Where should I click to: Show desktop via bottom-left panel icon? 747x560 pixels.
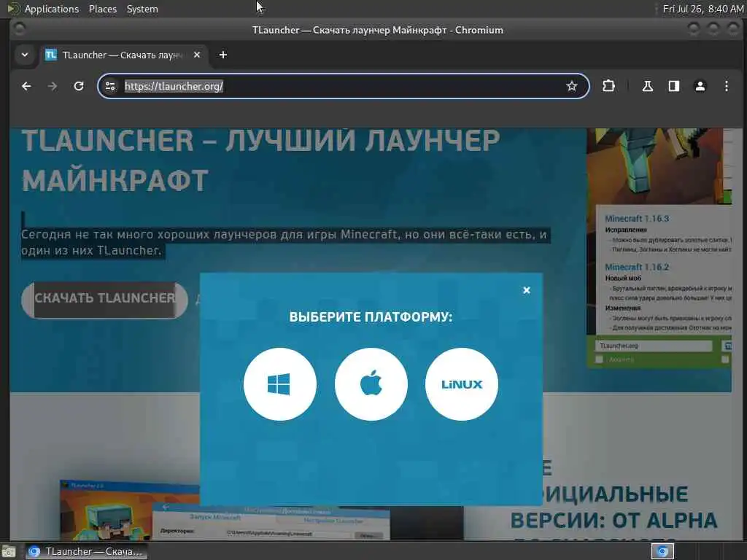click(9, 551)
